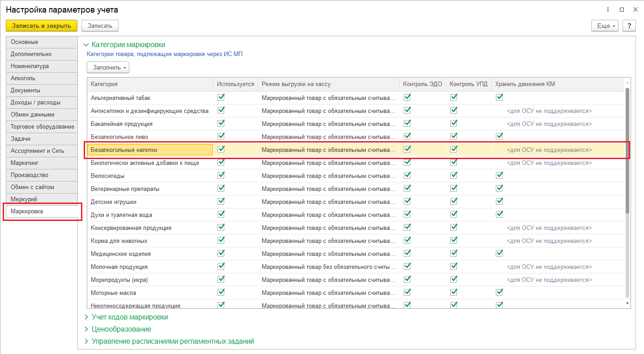Toggle 'Хранить движения КМ' for Моторные масла
Screen dimensions: 644x354
[x=499, y=292]
